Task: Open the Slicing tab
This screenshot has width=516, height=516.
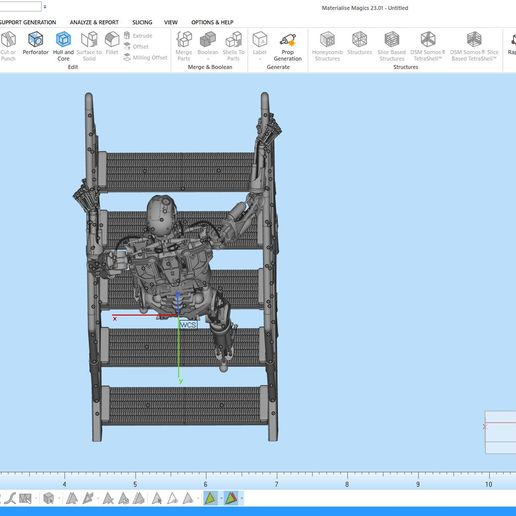Action: pyautogui.click(x=142, y=22)
